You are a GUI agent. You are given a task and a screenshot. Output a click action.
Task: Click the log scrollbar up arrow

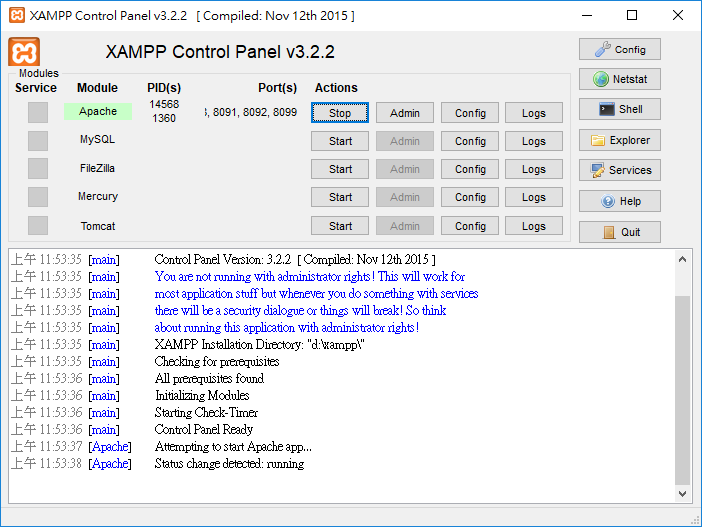682,259
